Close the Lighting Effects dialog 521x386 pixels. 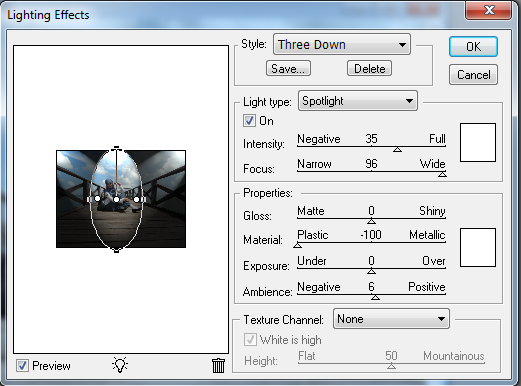[488, 10]
